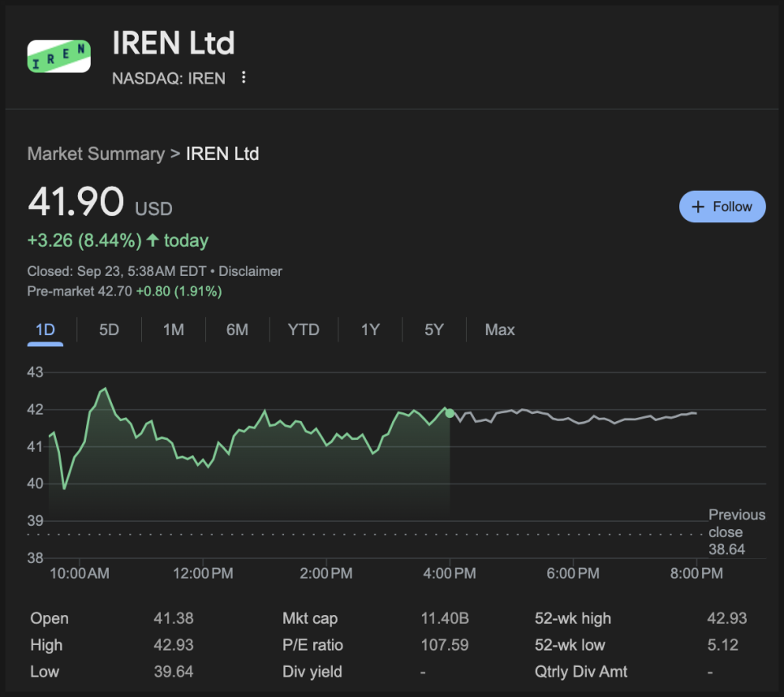Click the 43 price axis label
Screen dimensions: 784x697
pyautogui.click(x=35, y=372)
